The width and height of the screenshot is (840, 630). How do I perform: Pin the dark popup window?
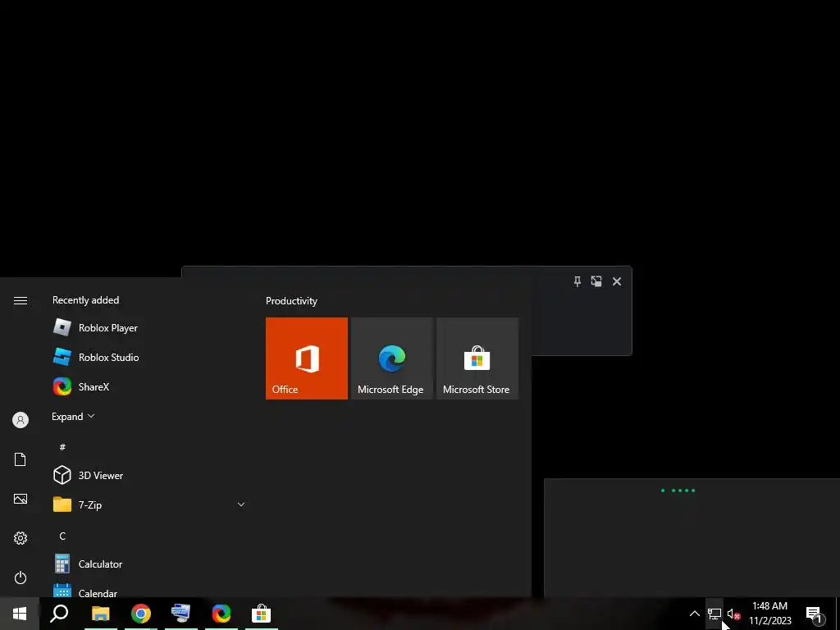(577, 281)
